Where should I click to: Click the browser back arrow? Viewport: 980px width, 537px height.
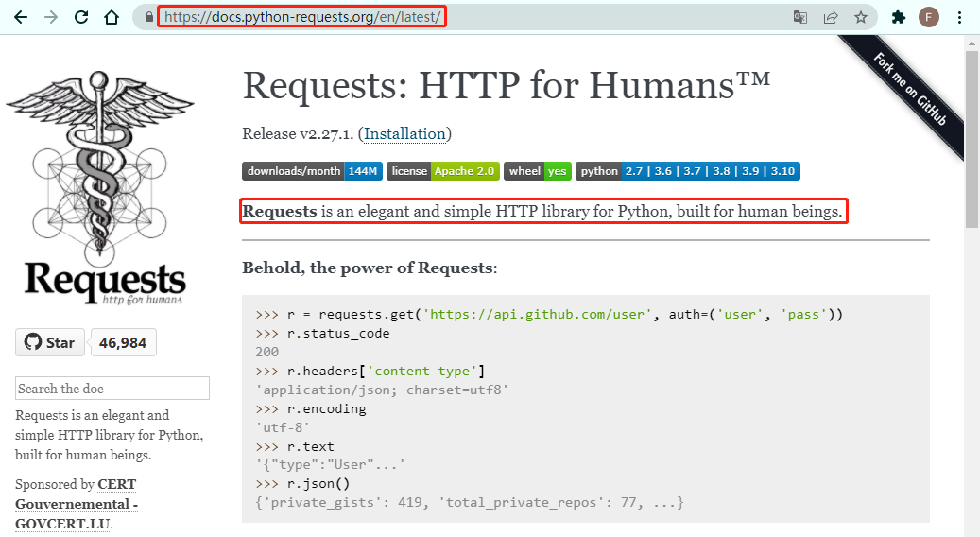click(21, 17)
